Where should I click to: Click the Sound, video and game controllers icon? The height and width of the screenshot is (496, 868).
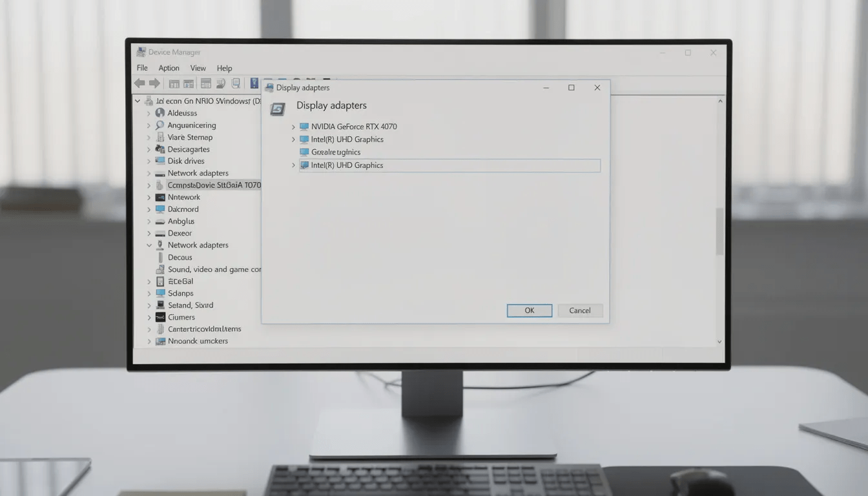(x=160, y=269)
